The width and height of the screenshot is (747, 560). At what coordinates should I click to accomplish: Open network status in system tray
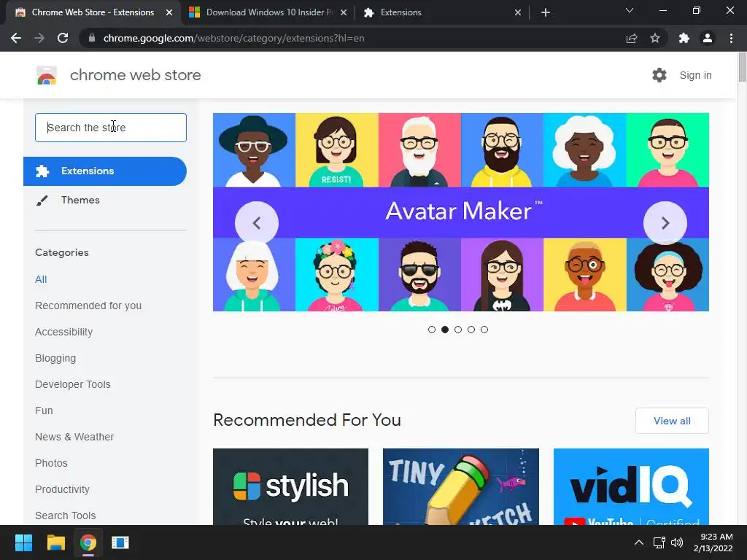pos(659,542)
